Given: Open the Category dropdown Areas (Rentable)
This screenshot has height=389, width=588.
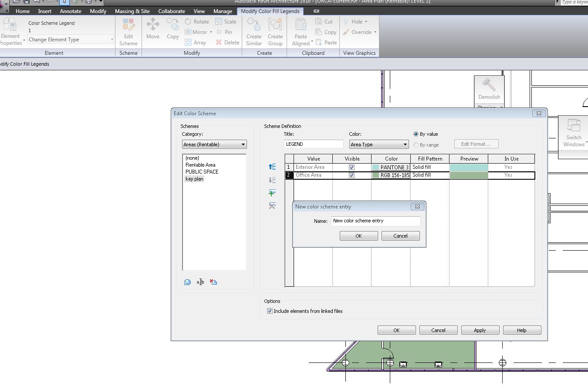Looking at the screenshot, I should click(x=214, y=144).
